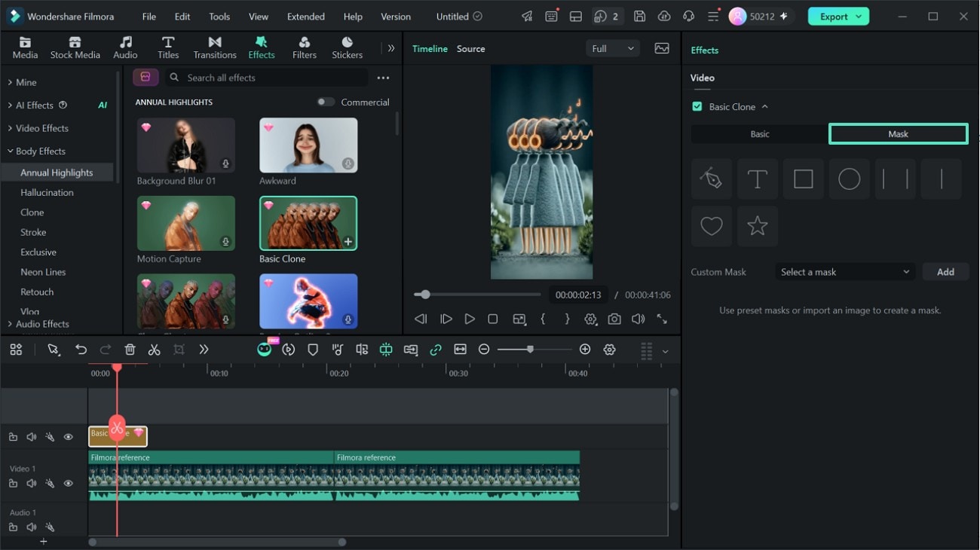
Task: Select the Hallucination effects category
Action: [x=47, y=193]
